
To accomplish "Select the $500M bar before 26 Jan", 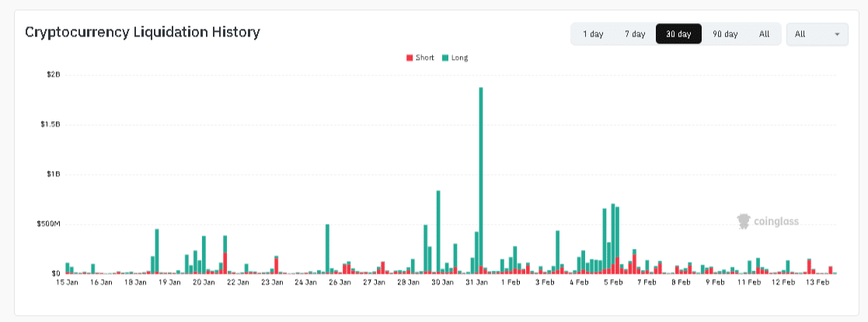I will [x=327, y=249].
